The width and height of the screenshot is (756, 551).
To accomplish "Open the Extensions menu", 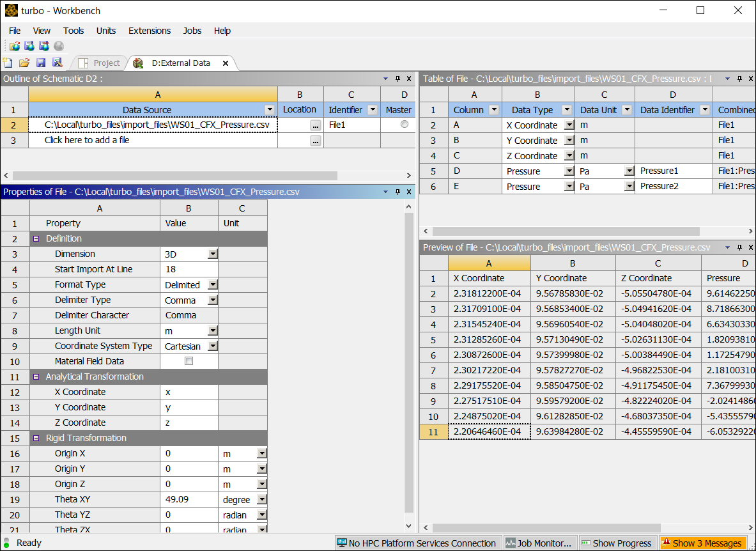I will click(x=150, y=31).
